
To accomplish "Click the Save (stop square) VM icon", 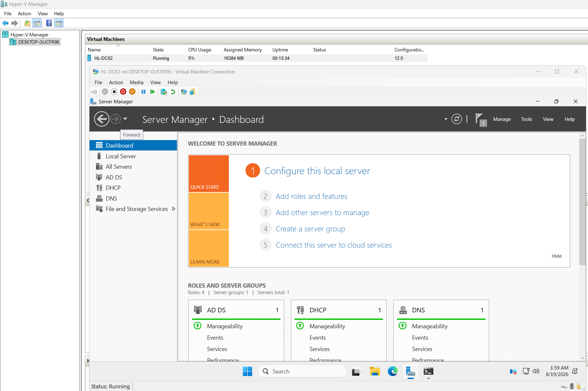I will [x=114, y=92].
